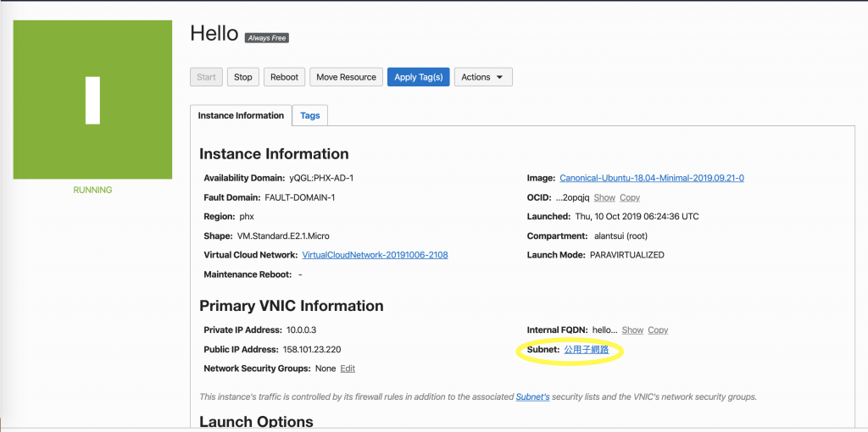868x432 pixels.
Task: Click the Move Resource button
Action: [x=346, y=77]
